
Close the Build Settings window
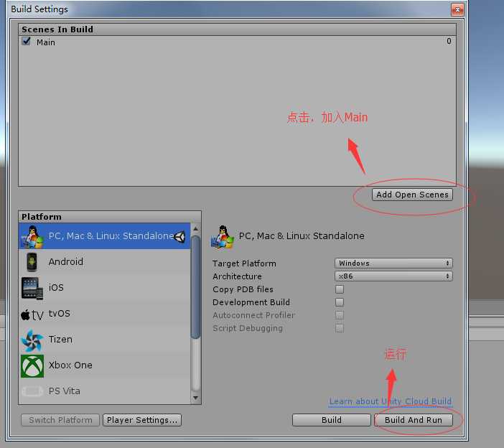point(457,9)
